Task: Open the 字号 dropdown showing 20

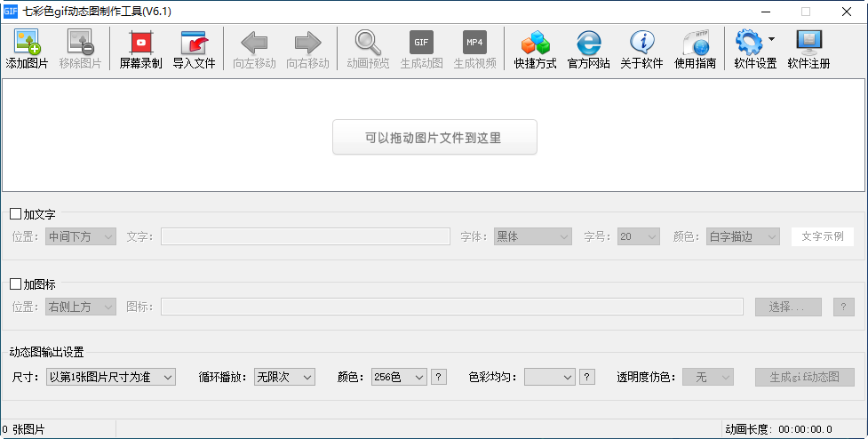Action: (638, 236)
